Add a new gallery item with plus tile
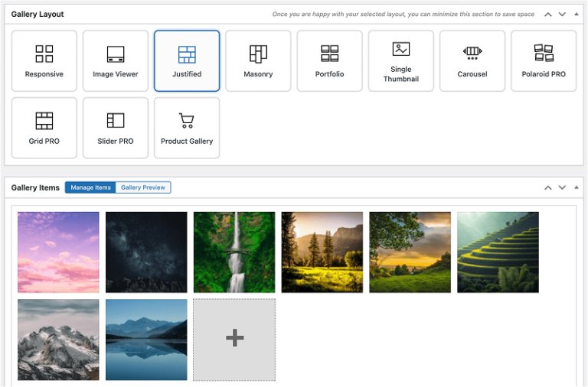This screenshot has width=588, height=387. 234,340
